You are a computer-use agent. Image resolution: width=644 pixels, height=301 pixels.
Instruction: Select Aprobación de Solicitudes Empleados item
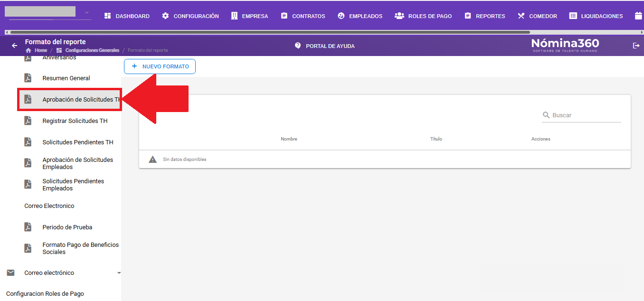78,163
